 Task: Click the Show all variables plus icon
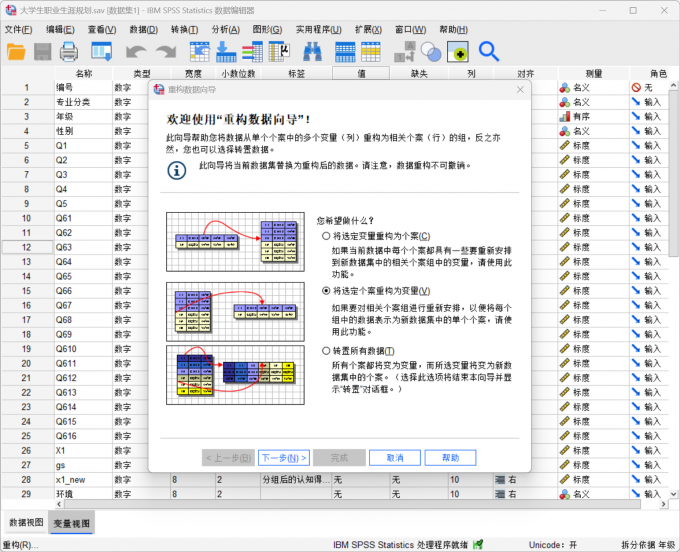pos(458,52)
